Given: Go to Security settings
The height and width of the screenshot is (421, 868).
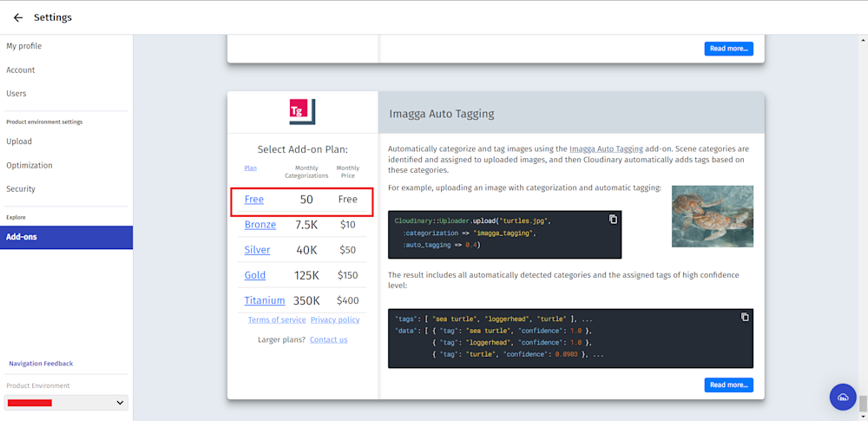Looking at the screenshot, I should coord(21,189).
